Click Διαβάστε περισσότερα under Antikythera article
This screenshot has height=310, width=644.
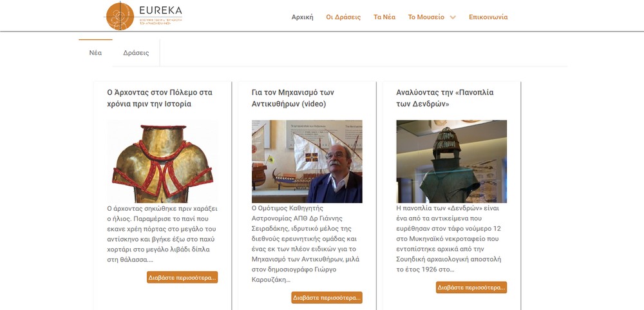(x=327, y=298)
